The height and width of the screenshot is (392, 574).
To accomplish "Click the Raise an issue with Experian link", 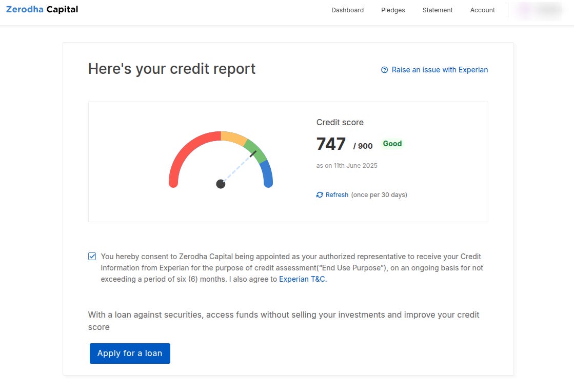I will (x=440, y=70).
